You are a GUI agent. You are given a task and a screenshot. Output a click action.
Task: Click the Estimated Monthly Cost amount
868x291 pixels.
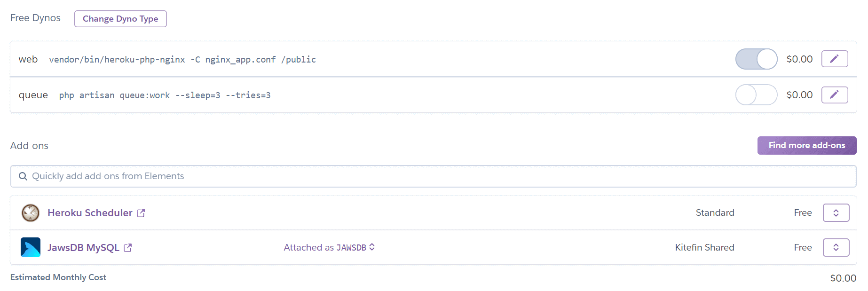pyautogui.click(x=843, y=278)
